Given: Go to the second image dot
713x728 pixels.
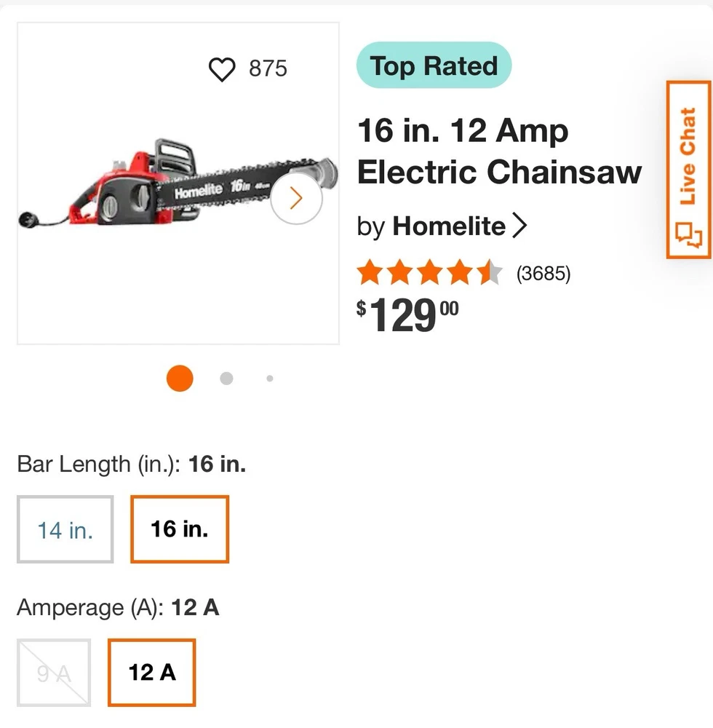Looking at the screenshot, I should click(226, 379).
